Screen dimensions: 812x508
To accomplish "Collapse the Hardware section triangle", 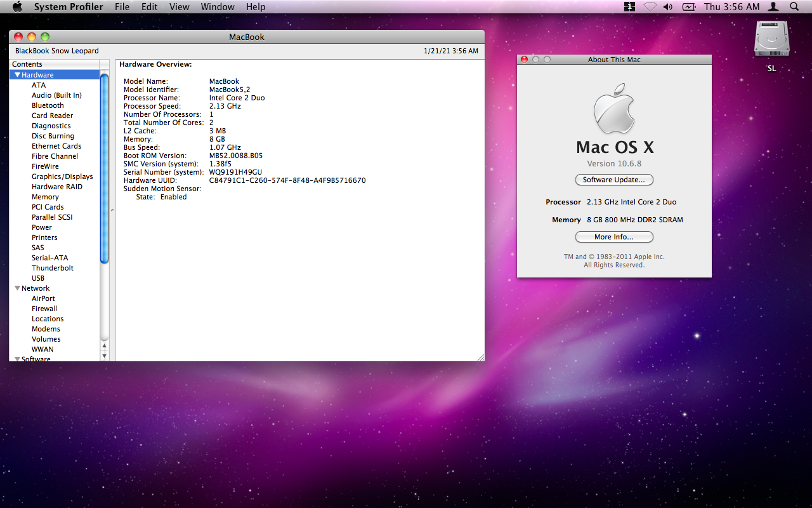I will (x=17, y=75).
